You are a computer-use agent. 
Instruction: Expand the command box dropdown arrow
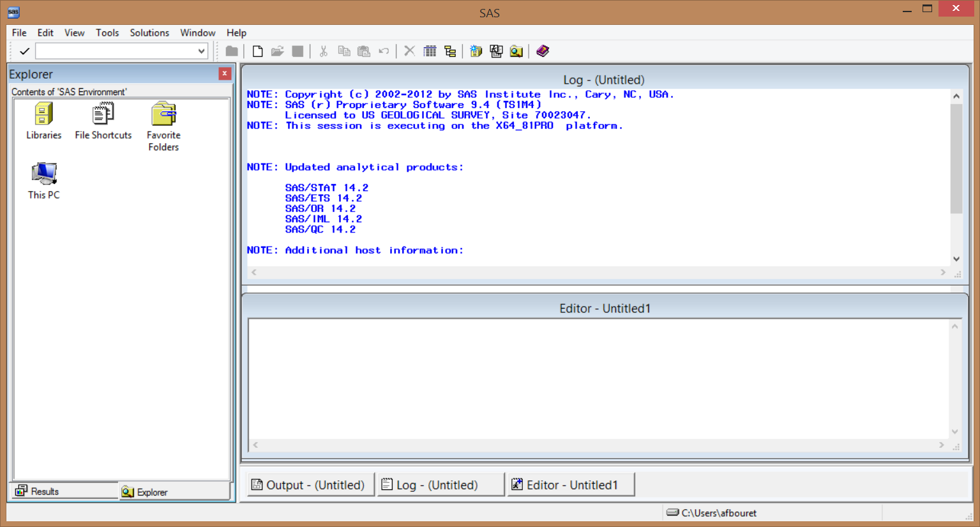coord(201,51)
